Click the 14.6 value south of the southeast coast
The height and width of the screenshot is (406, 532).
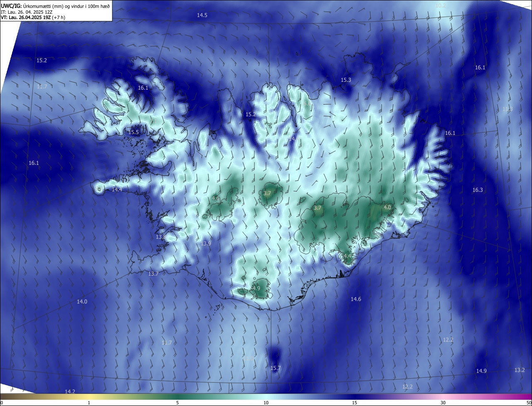356,299
